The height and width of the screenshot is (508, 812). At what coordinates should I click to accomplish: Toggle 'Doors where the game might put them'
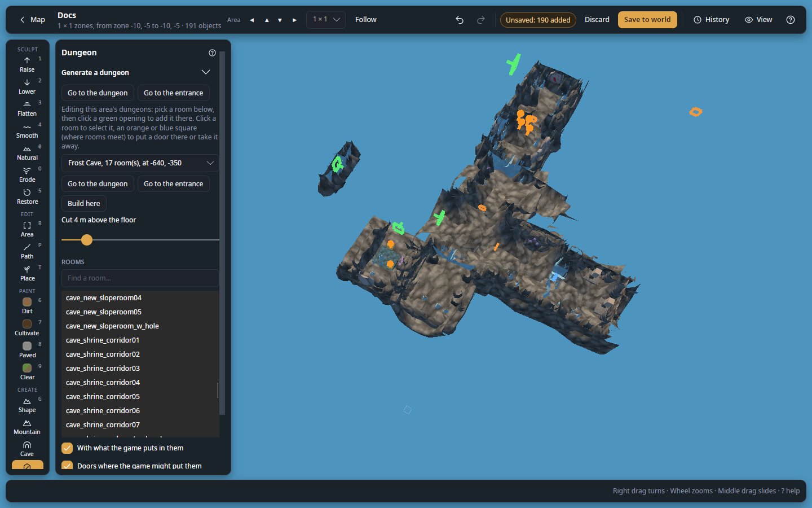tap(67, 466)
